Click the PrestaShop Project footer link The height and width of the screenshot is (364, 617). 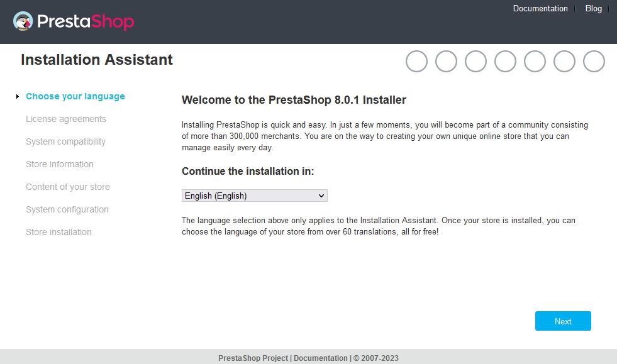click(253, 358)
